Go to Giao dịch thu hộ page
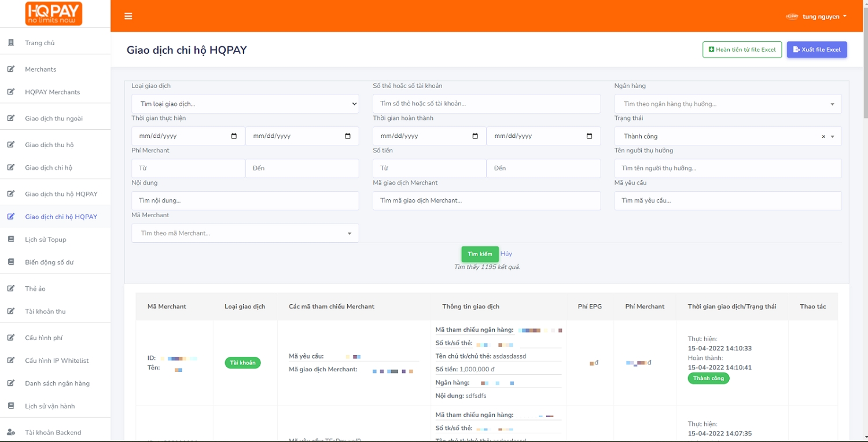Image resolution: width=868 pixels, height=442 pixels. click(x=49, y=145)
